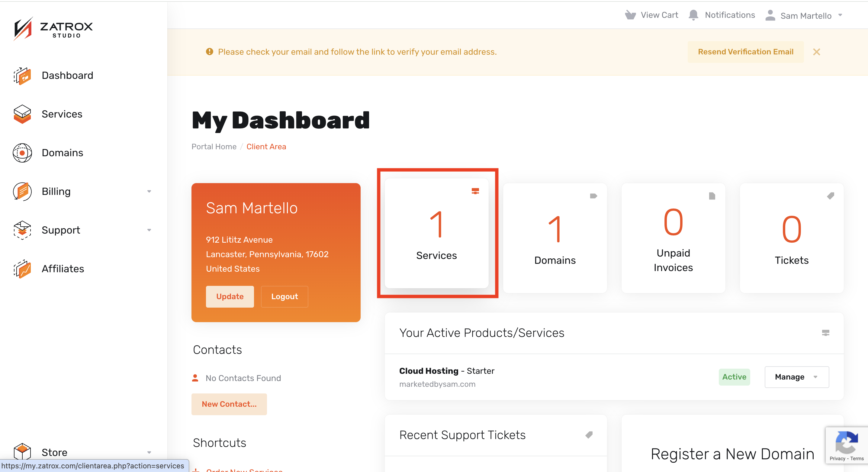Click the Update button on profile card
868x472 pixels.
230,296
